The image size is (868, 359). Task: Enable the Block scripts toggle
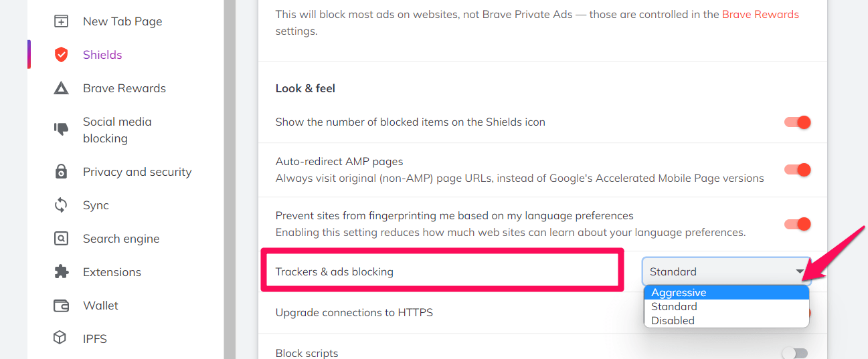tap(795, 353)
